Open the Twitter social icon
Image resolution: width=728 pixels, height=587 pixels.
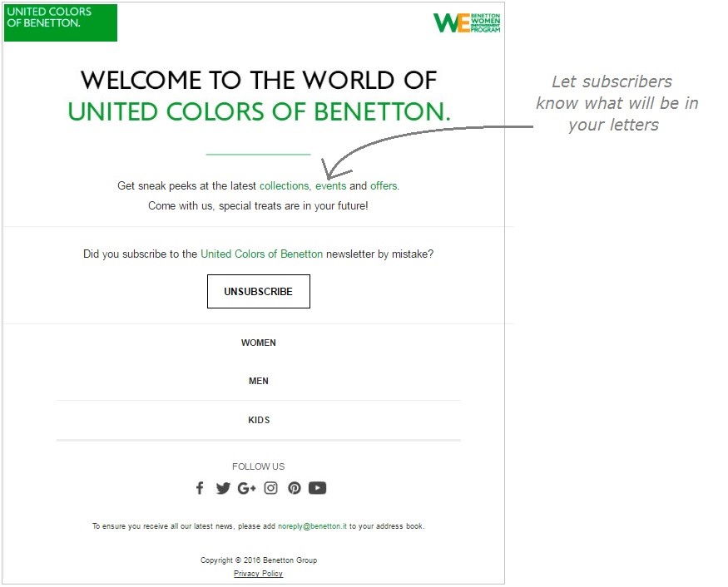pos(223,488)
